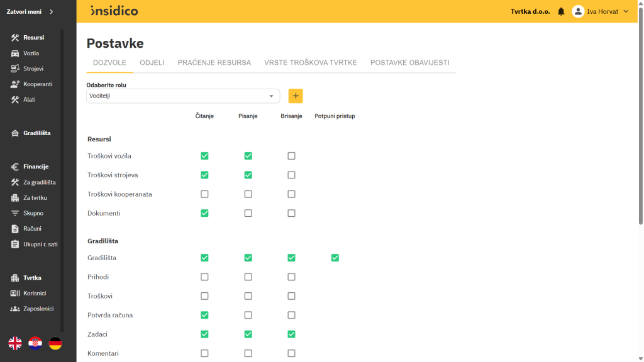Open the Odaberite rolu dropdown
This screenshot has height=362, width=644.
coord(183,96)
